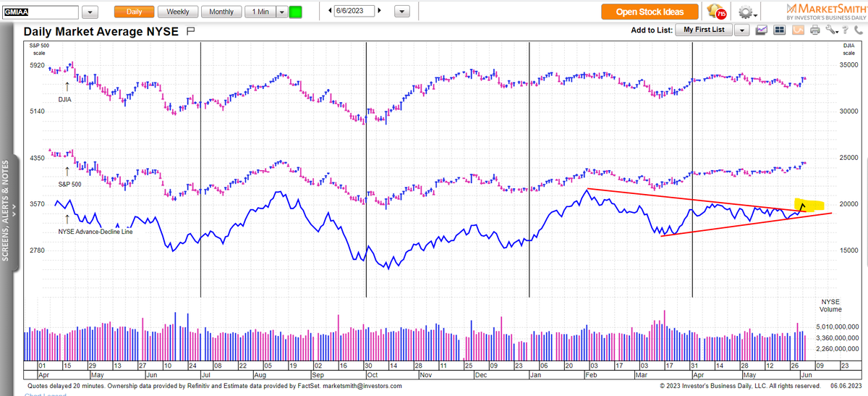Add symbol to My First List

704,30
